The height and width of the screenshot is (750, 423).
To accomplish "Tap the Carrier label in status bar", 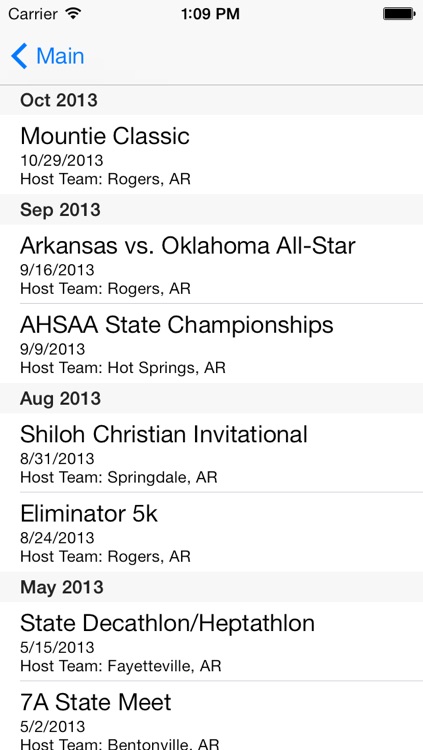I will coord(33,14).
